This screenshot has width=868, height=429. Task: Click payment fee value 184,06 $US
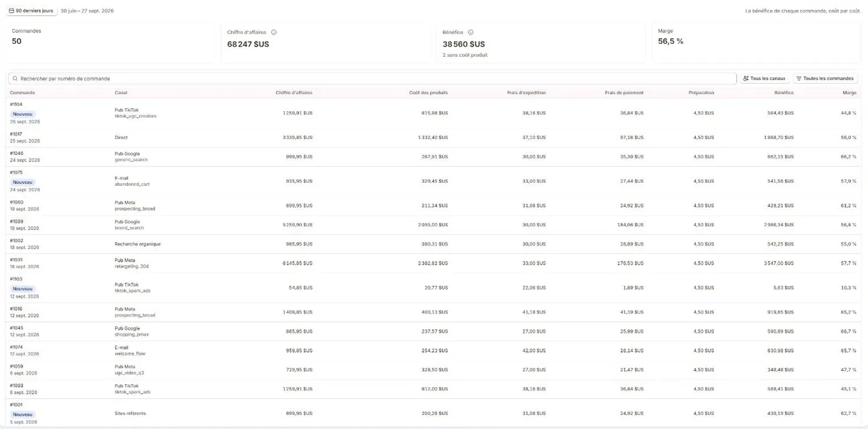pyautogui.click(x=631, y=225)
